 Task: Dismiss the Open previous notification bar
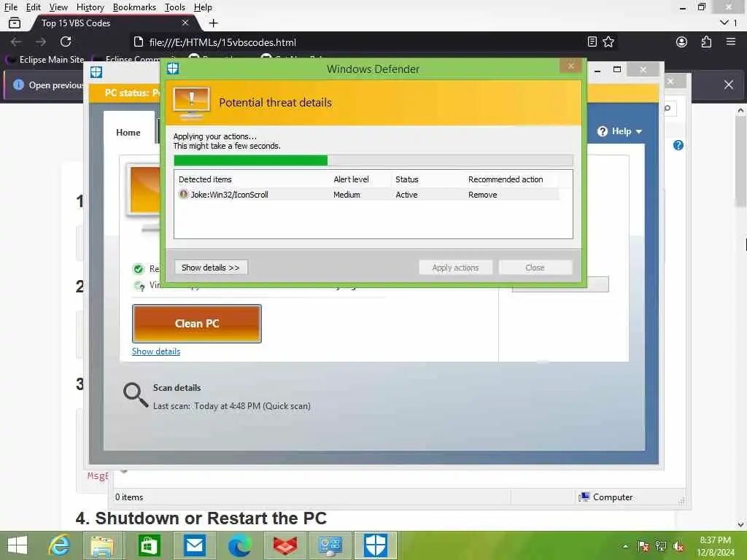pos(729,85)
